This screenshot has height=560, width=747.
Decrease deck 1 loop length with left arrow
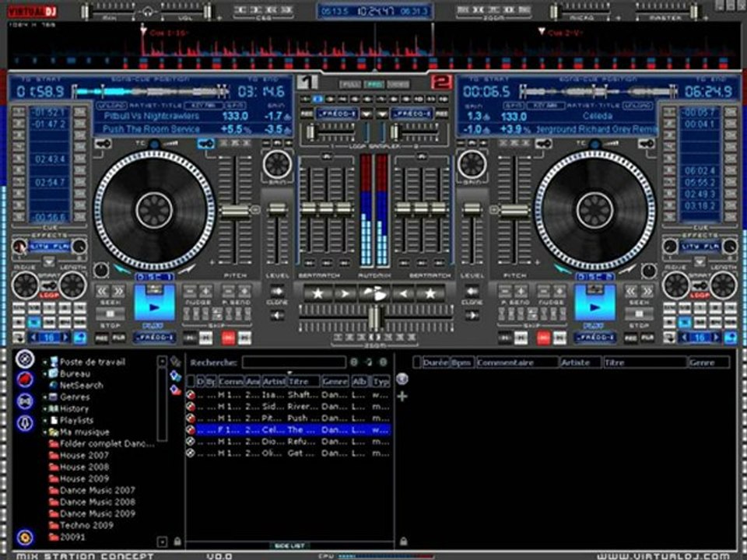coord(33,338)
